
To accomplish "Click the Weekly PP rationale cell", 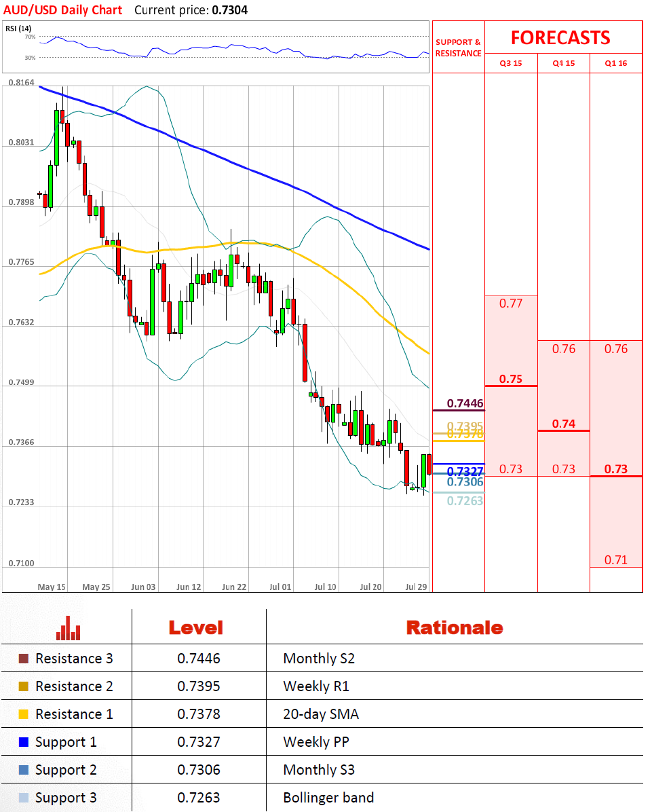I will click(x=316, y=742).
